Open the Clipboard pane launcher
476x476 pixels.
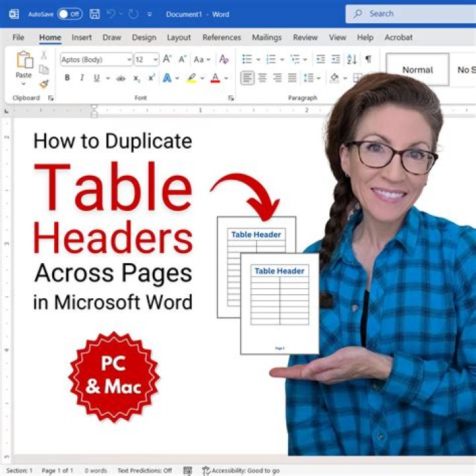pyautogui.click(x=50, y=98)
